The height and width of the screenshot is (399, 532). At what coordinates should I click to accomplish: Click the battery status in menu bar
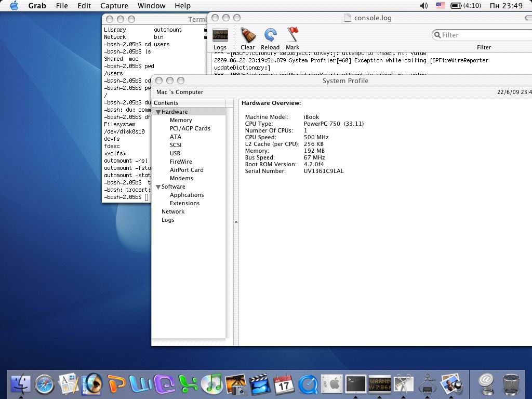[x=465, y=5]
